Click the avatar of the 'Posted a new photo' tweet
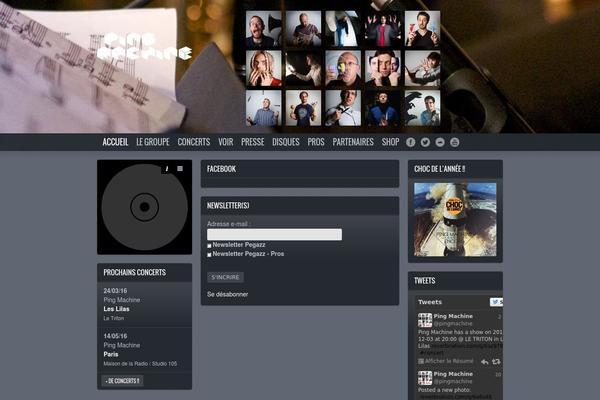This screenshot has width=600, height=400. pos(425,378)
